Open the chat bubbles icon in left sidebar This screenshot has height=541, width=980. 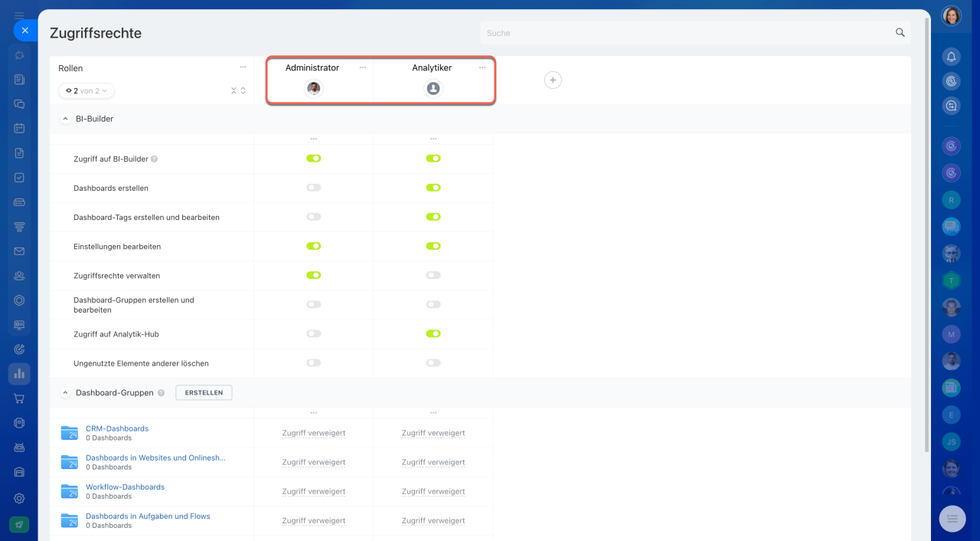[x=19, y=104]
